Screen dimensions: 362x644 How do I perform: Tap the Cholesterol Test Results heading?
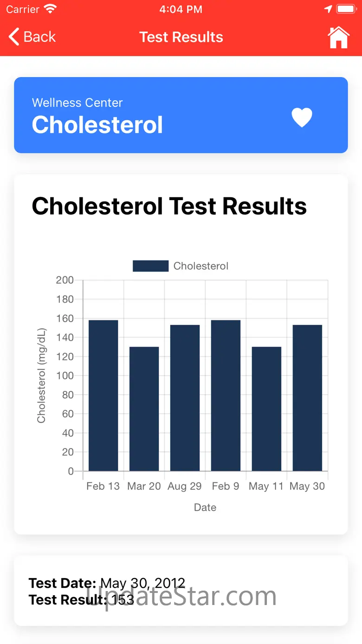(x=169, y=206)
